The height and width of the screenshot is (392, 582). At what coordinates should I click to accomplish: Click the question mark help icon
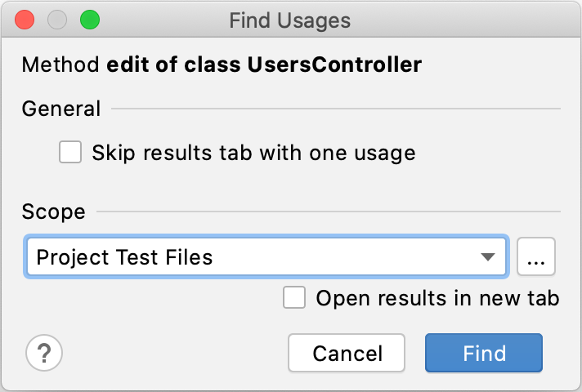[45, 354]
